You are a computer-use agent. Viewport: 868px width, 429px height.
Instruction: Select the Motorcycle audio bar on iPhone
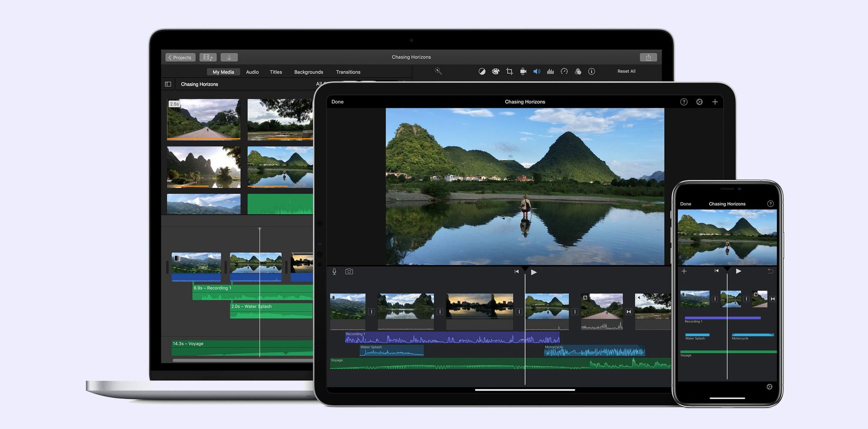(x=753, y=335)
